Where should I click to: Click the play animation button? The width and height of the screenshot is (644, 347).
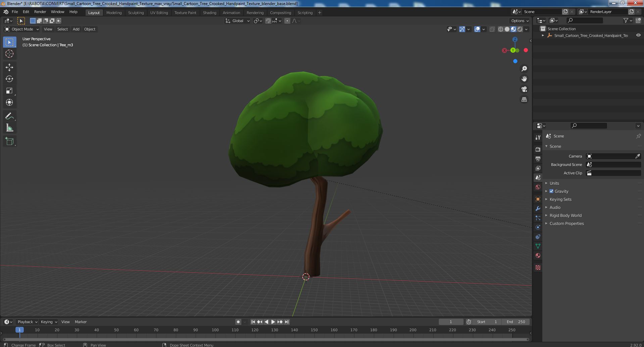(x=273, y=322)
